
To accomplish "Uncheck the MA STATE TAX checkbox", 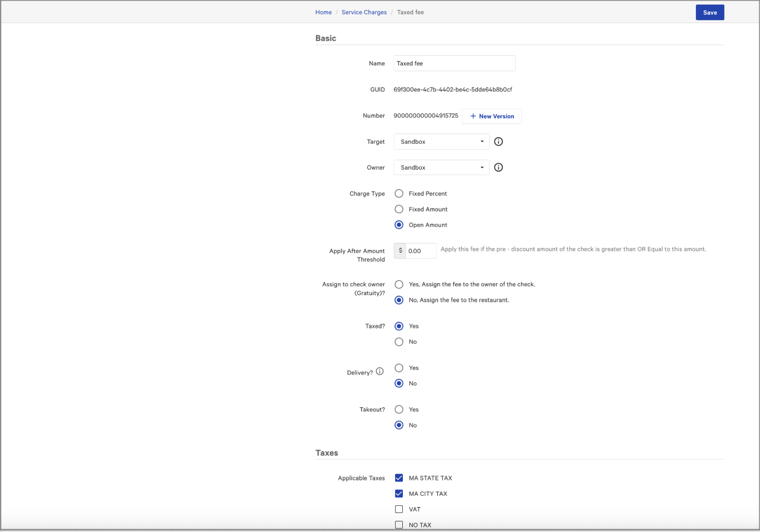I will pyautogui.click(x=399, y=478).
